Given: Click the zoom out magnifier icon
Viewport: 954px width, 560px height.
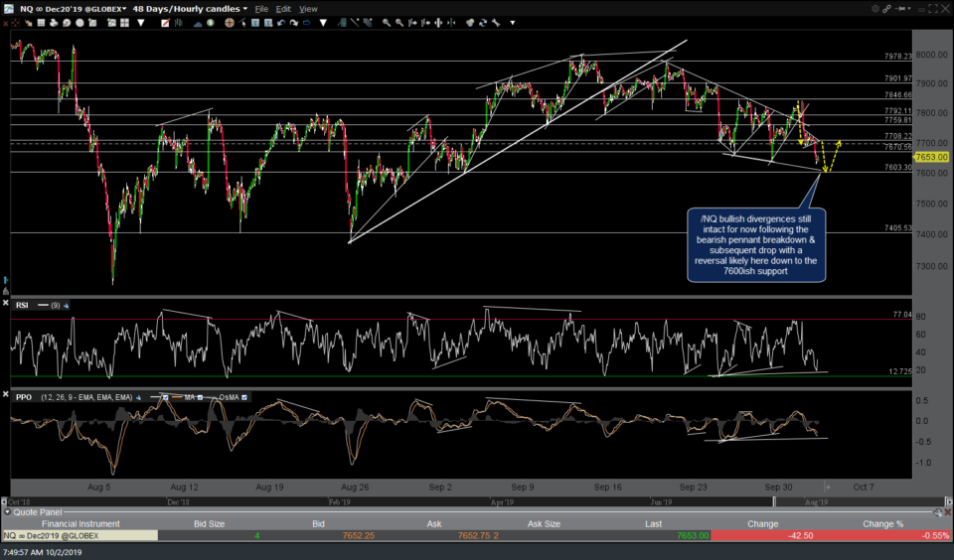Looking at the screenshot, I should click(399, 23).
